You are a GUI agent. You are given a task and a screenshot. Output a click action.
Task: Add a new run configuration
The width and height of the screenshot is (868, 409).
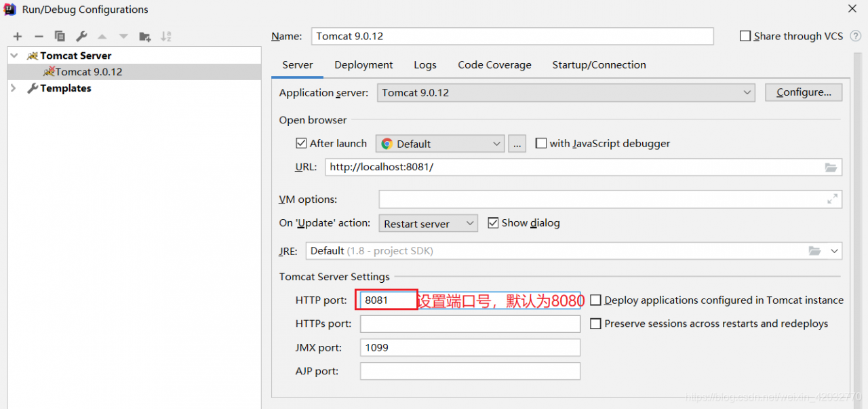(x=18, y=37)
